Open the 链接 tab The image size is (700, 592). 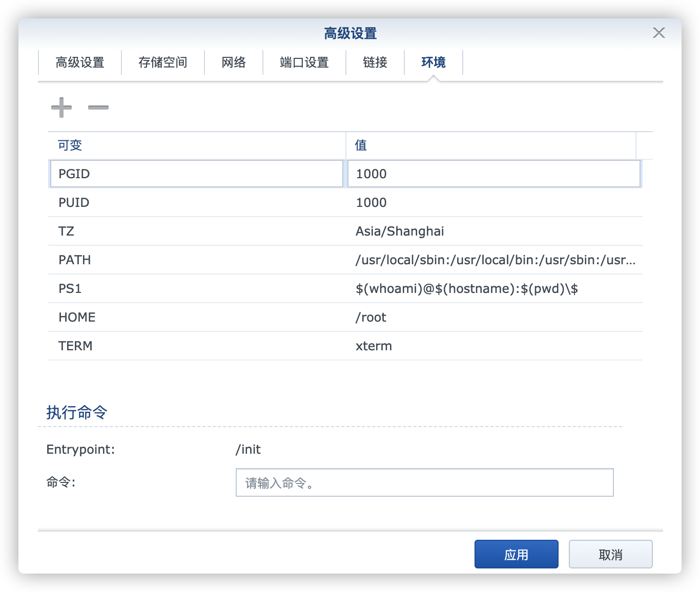(375, 62)
